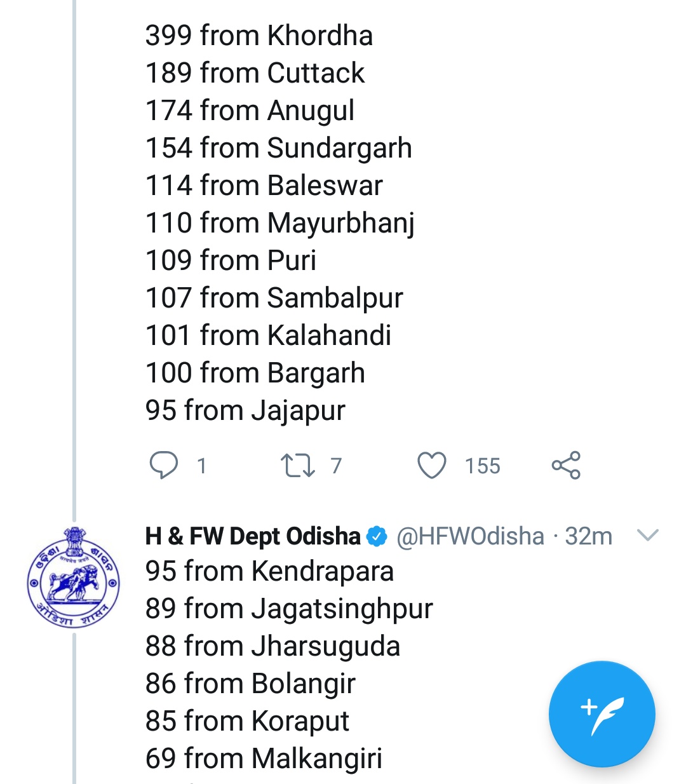
Task: Click the 32m timestamp
Action: [x=588, y=537]
